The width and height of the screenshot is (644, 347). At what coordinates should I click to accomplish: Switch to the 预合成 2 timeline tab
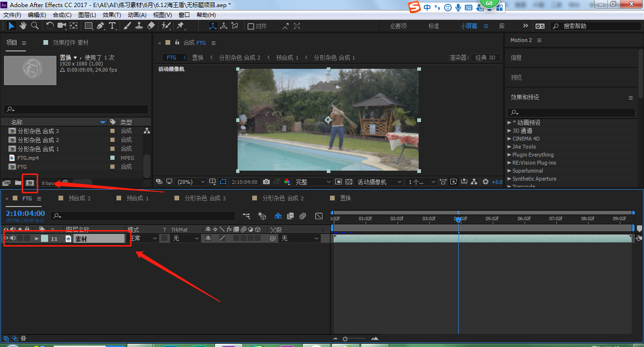[x=79, y=198]
